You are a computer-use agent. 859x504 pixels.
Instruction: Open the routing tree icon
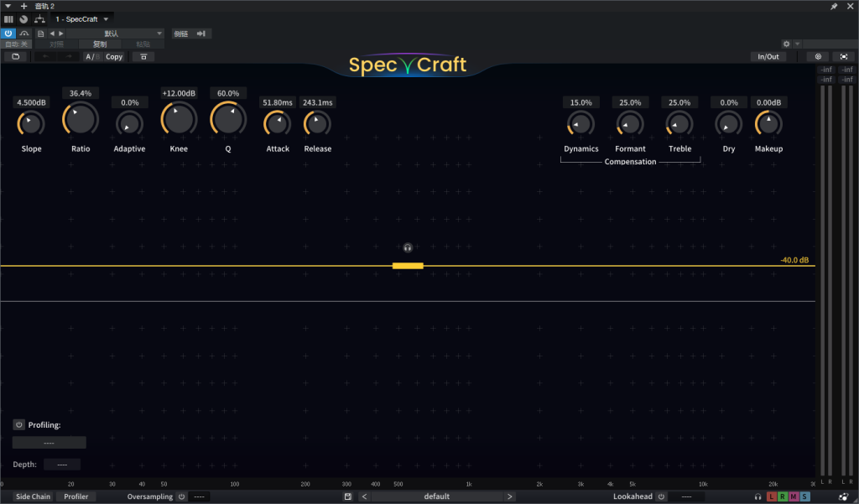(x=39, y=19)
